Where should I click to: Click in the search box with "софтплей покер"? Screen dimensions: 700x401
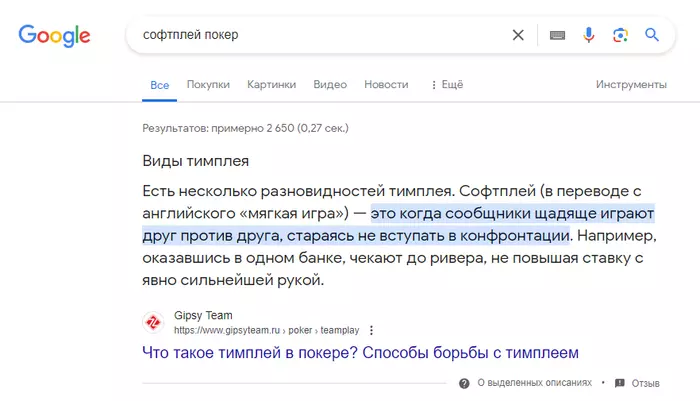coord(320,35)
